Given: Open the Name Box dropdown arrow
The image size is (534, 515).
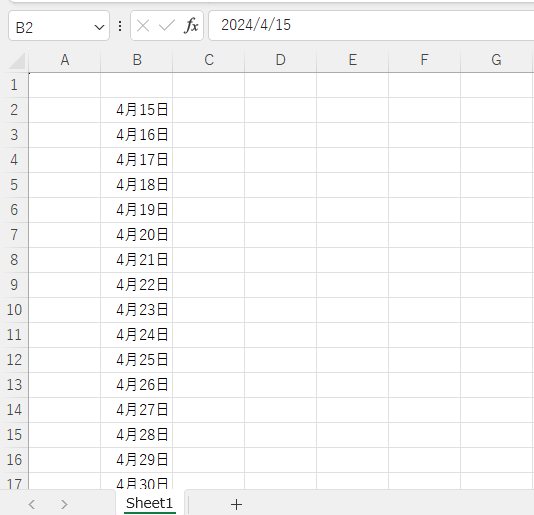Looking at the screenshot, I should click(99, 27).
